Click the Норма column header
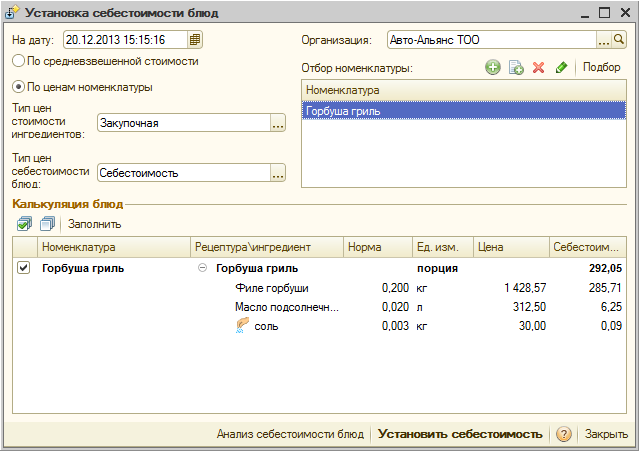639x451 pixels. coord(376,247)
